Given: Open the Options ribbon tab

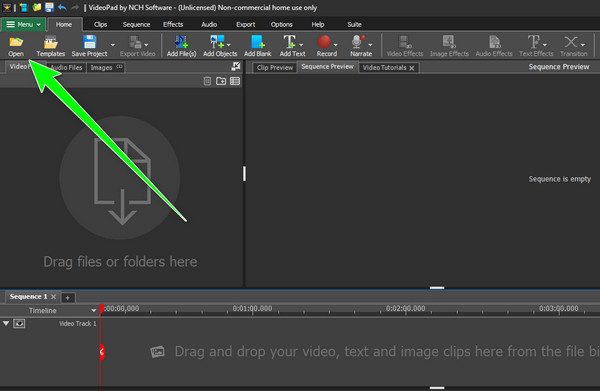Looking at the screenshot, I should coord(282,24).
